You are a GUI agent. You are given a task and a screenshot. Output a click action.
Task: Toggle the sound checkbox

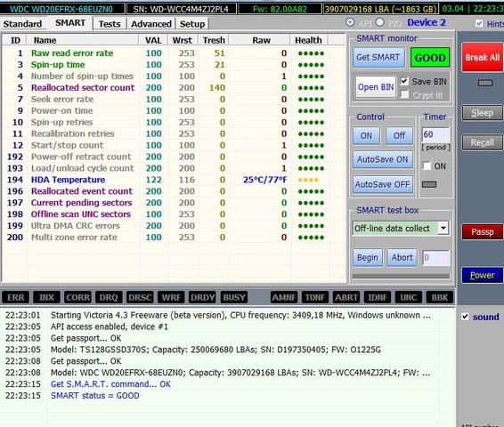click(465, 317)
